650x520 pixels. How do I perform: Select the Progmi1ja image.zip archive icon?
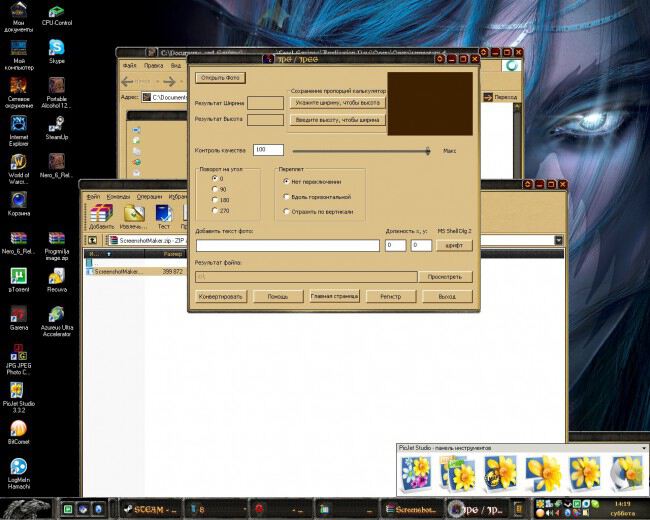[x=57, y=246]
